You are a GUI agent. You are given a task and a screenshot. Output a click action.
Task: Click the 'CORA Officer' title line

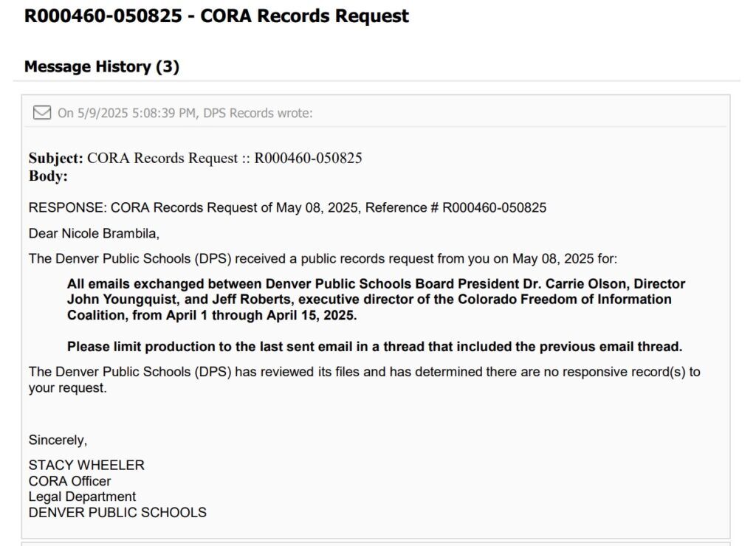(69, 481)
